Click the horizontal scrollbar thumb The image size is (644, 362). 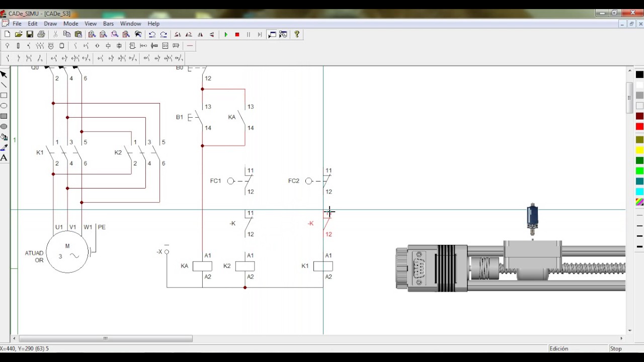106,338
